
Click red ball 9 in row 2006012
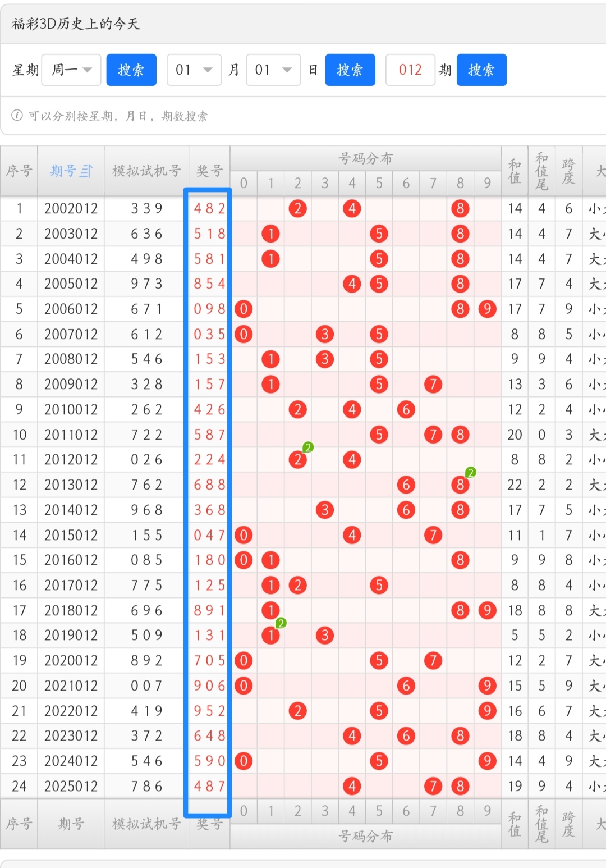tap(487, 309)
